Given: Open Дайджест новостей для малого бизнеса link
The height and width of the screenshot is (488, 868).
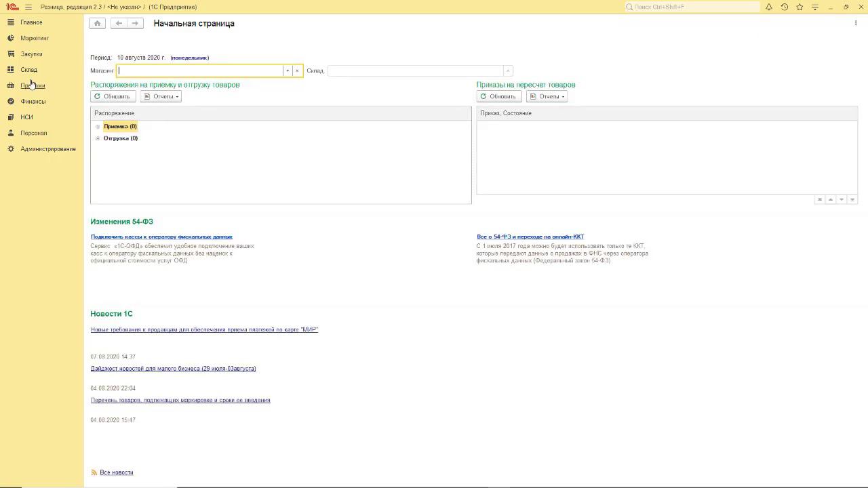Looking at the screenshot, I should click(173, 369).
